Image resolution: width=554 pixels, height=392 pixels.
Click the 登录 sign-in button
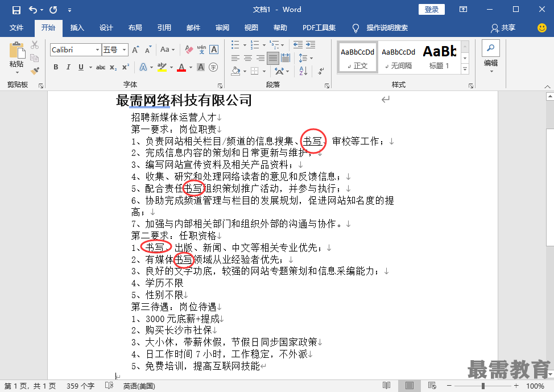point(431,10)
